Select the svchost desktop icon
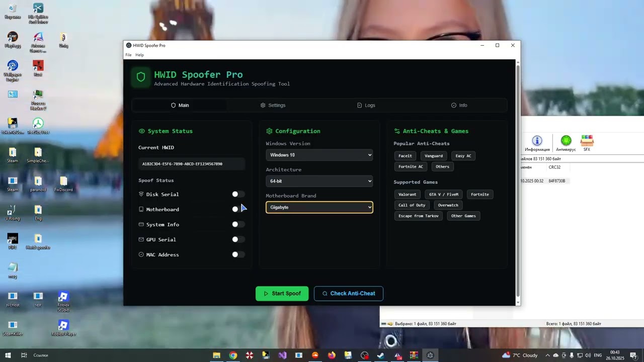Viewport: 644px width, 362px height. coord(13,299)
